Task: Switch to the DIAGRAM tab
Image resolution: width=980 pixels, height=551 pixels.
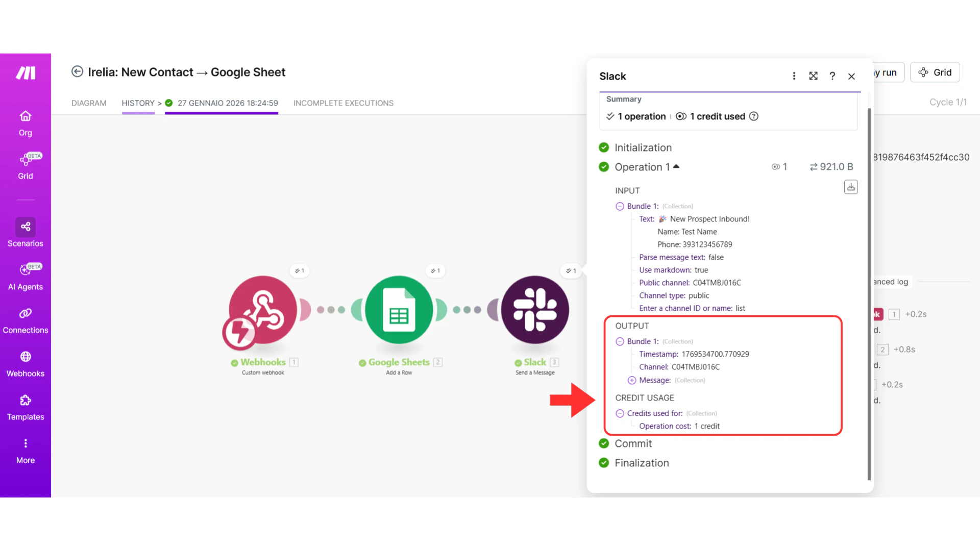Action: (89, 103)
